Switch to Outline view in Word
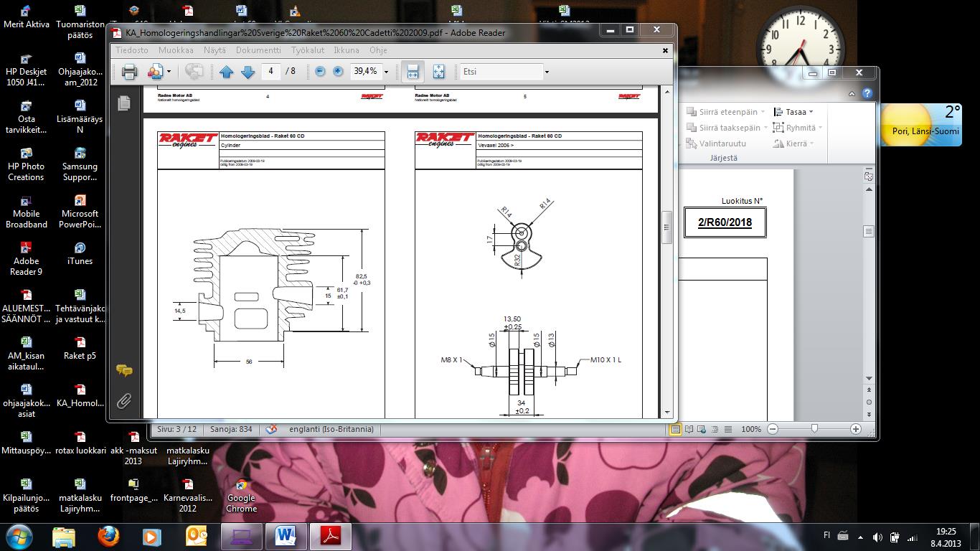Image resolution: width=980 pixels, height=551 pixels. pos(715,429)
